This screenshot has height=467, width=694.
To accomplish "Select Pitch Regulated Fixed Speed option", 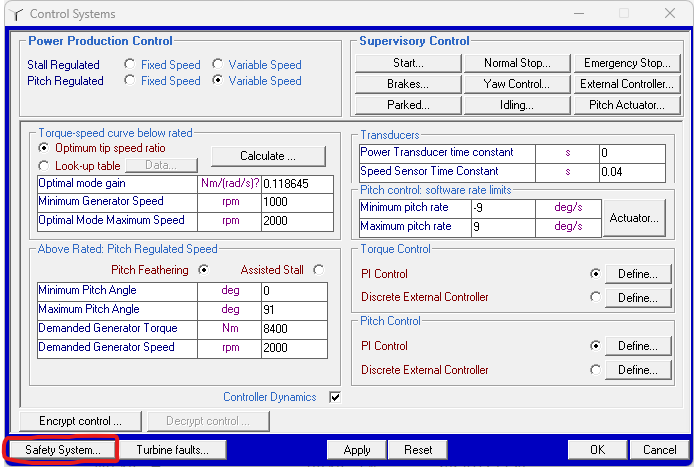I will [130, 81].
